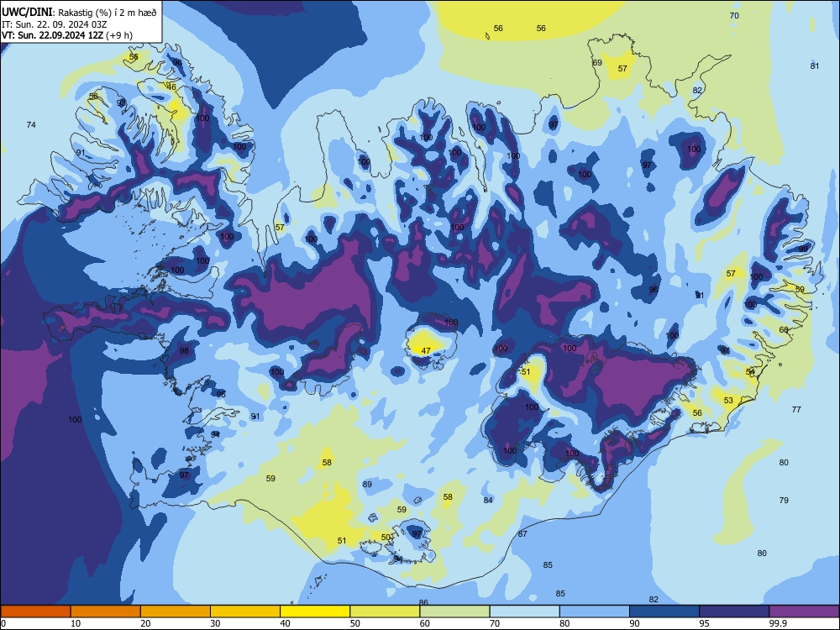Screen dimensions: 840x630
Task: Click the '74' humidity value over the sea
Action: coord(31,125)
